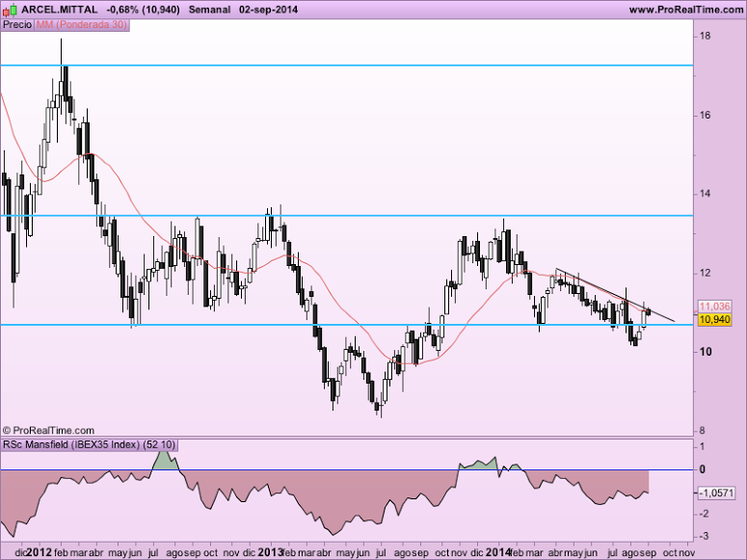Click the 11,036 moving average value tag

[x=715, y=307]
